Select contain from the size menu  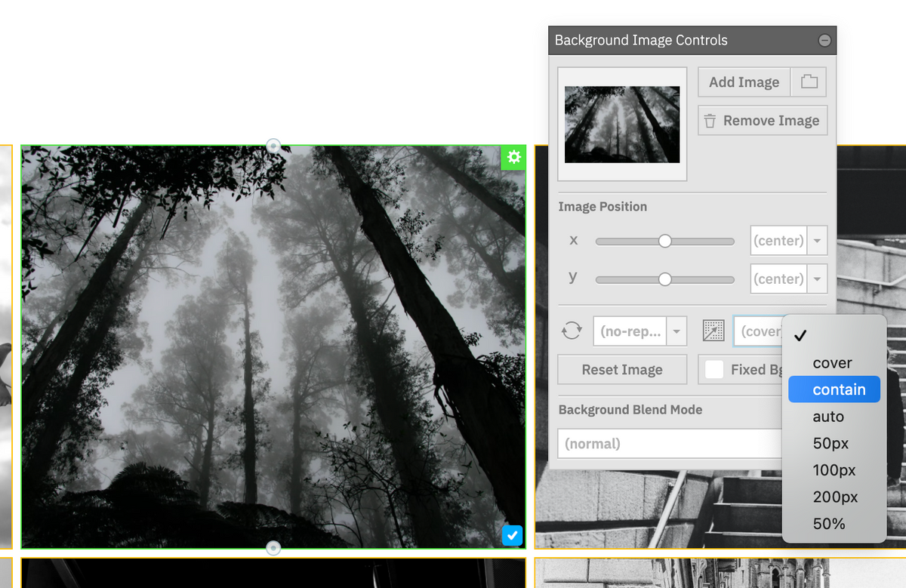[x=834, y=389]
